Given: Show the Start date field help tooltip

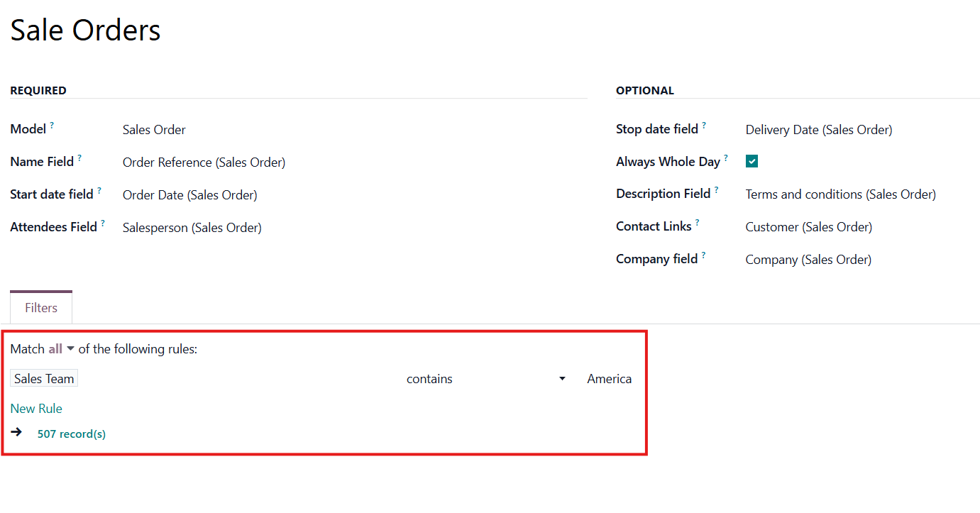Looking at the screenshot, I should [x=99, y=191].
